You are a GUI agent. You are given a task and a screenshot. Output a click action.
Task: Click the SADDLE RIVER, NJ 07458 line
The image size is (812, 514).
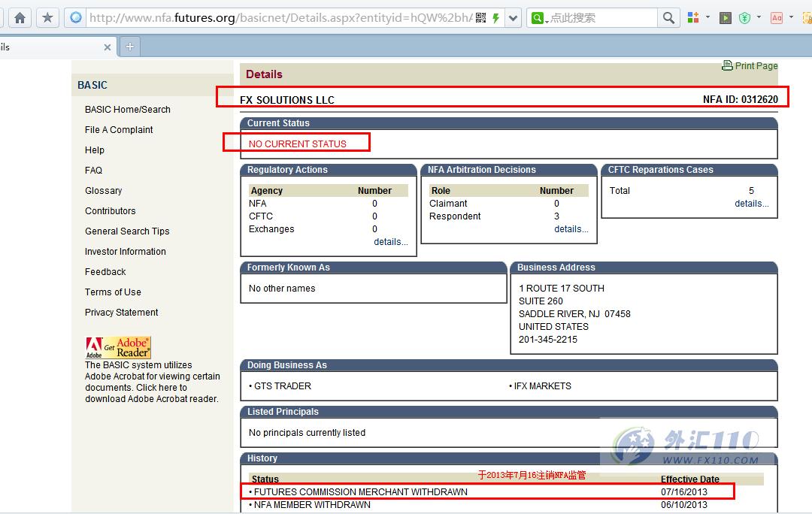pos(575,313)
